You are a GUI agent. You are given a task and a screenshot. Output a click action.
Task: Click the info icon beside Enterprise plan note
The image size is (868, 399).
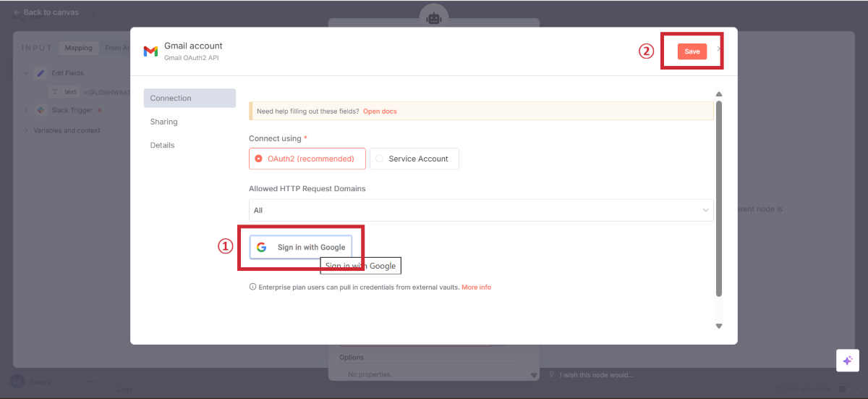(x=252, y=287)
